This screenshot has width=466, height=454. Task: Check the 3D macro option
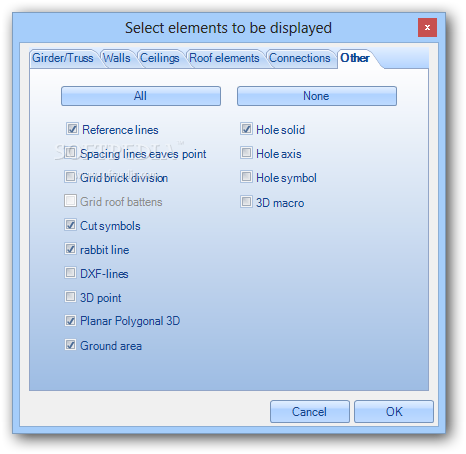click(246, 202)
